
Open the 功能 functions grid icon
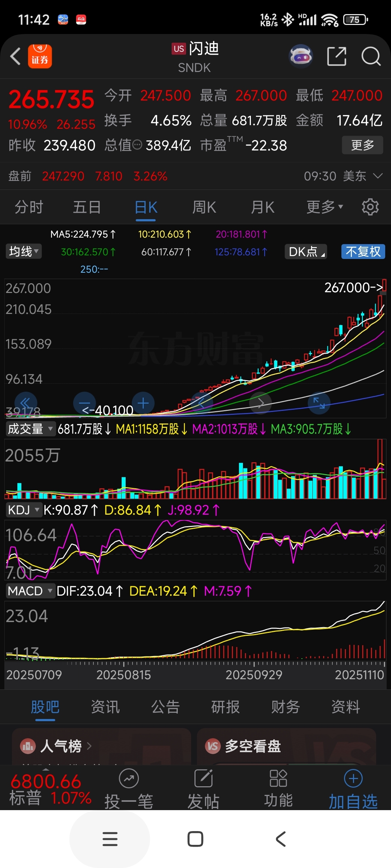[x=278, y=778]
